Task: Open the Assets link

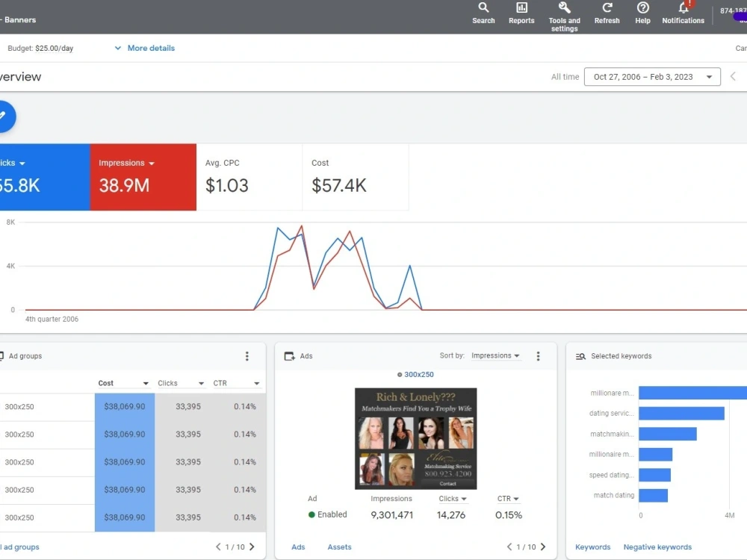Action: coord(339,547)
